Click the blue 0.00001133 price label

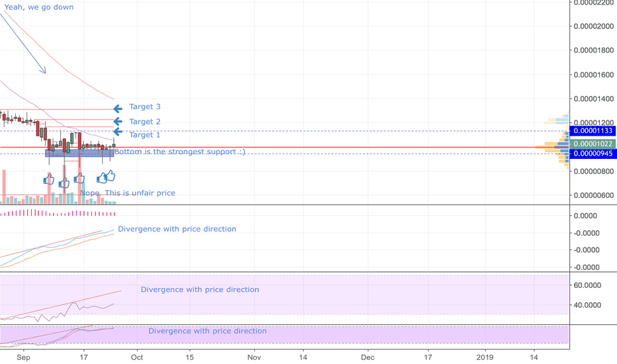[593, 130]
